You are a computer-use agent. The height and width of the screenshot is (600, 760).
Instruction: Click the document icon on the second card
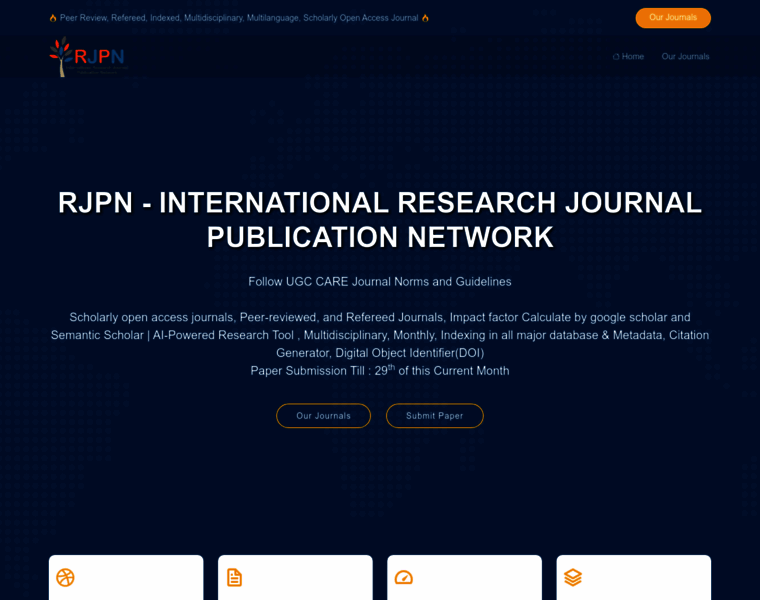(x=235, y=577)
